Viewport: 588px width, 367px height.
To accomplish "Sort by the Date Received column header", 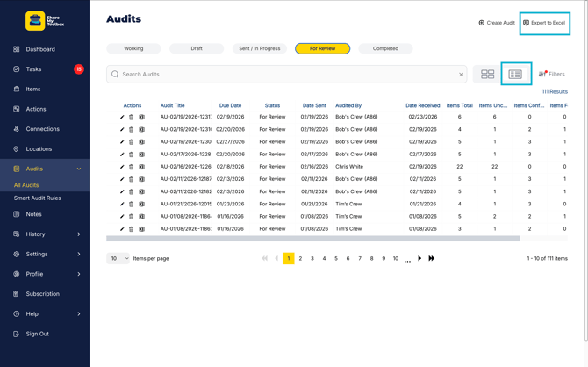I will tap(423, 105).
